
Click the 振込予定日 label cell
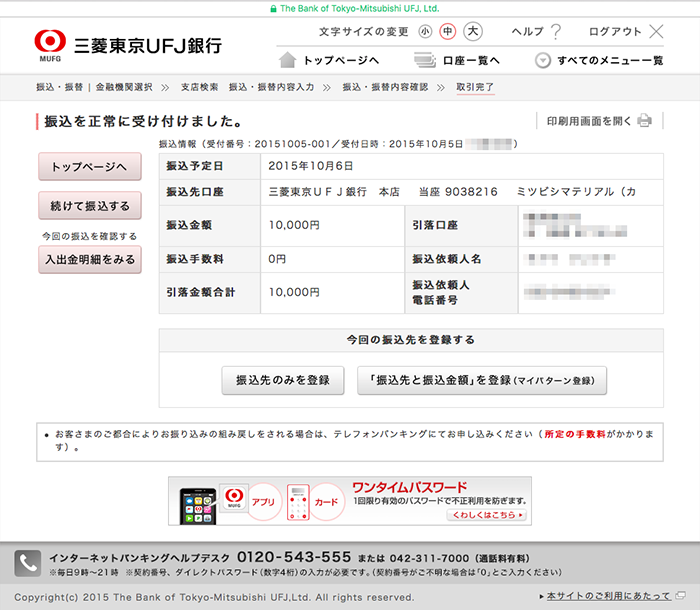tap(210, 166)
